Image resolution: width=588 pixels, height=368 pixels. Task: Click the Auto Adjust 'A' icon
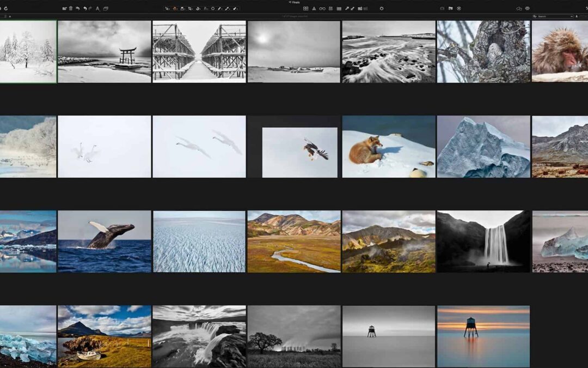(97, 9)
